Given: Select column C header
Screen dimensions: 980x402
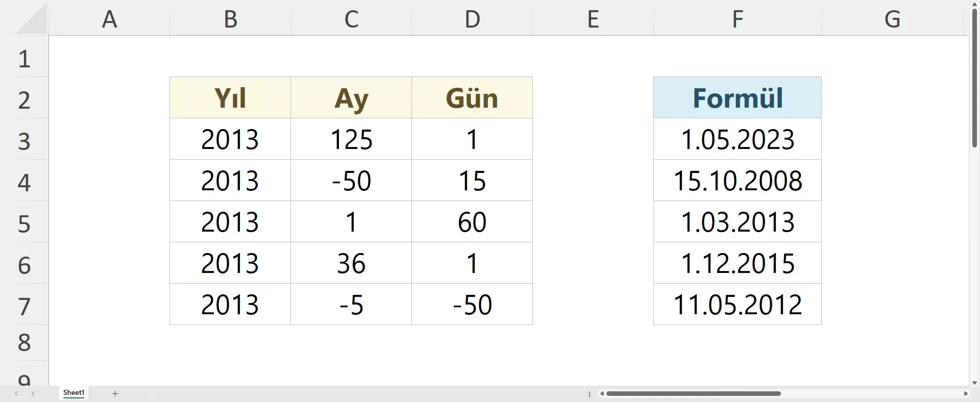Looking at the screenshot, I should coord(351,19).
